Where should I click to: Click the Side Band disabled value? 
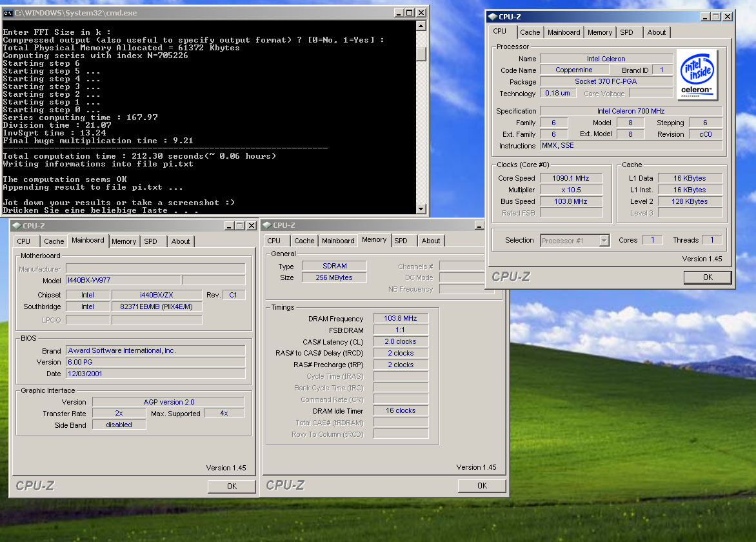(119, 425)
